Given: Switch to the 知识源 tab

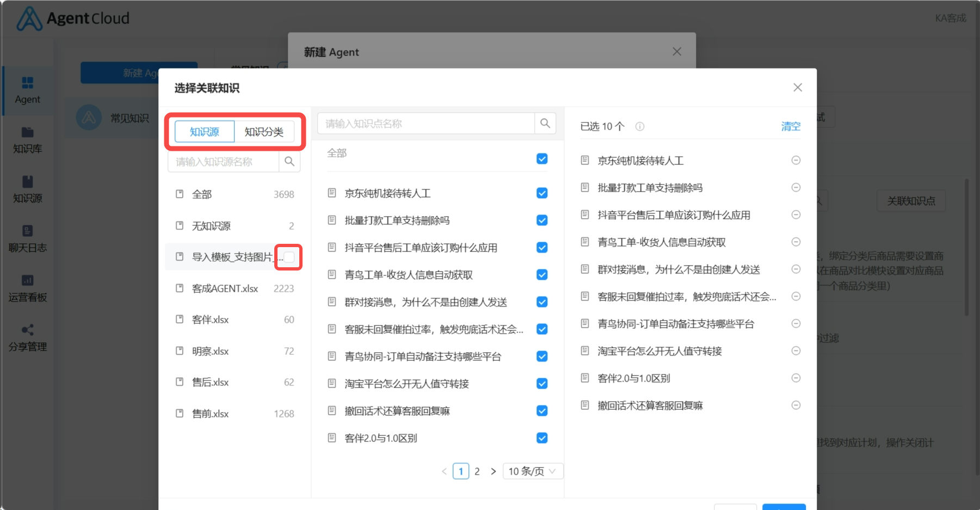Looking at the screenshot, I should pos(205,132).
